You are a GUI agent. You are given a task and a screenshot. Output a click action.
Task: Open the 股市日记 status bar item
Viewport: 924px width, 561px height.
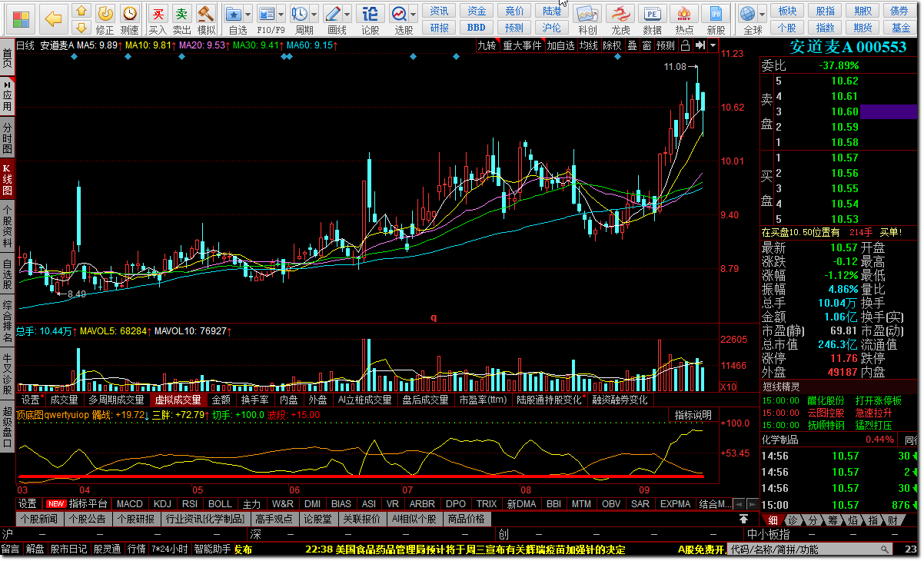[69, 549]
